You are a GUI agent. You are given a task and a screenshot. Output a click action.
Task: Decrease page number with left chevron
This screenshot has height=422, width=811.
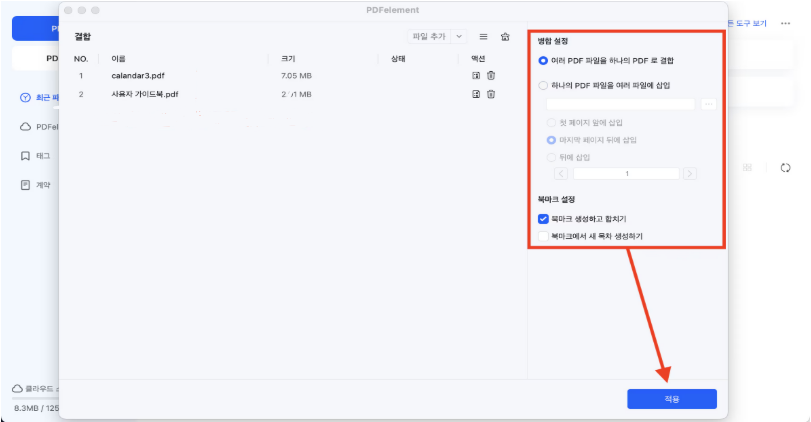point(561,173)
